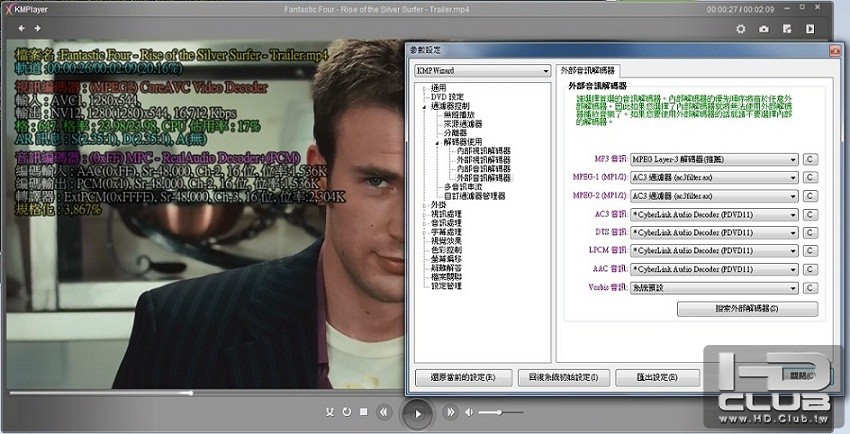This screenshot has width=850, height=434.
Task: Expand the 外掛 tree node arrow
Action: 425,205
